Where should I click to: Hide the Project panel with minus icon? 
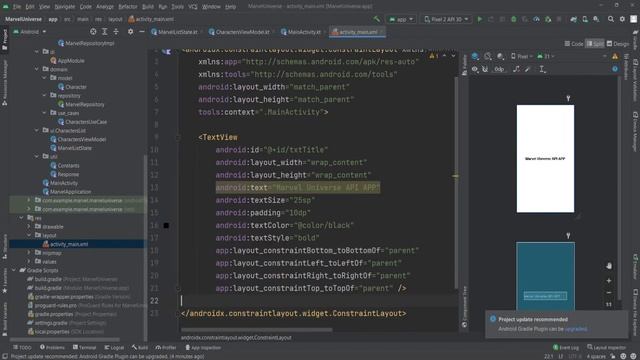pyautogui.click(x=142, y=31)
